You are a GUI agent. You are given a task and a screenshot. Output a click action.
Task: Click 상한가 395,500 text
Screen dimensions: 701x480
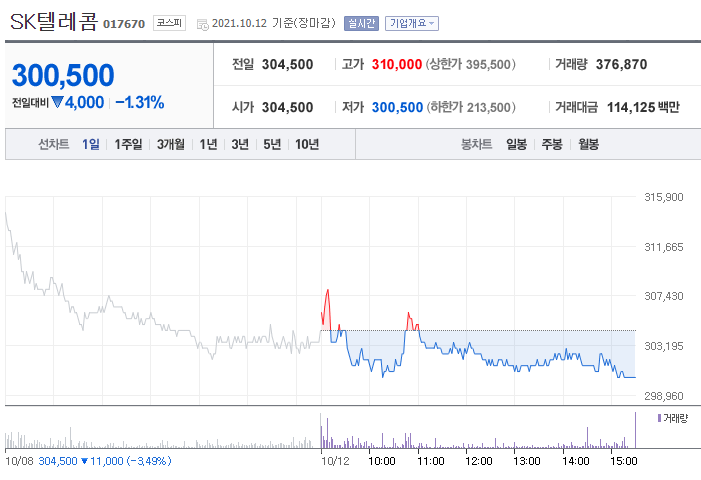pos(470,64)
